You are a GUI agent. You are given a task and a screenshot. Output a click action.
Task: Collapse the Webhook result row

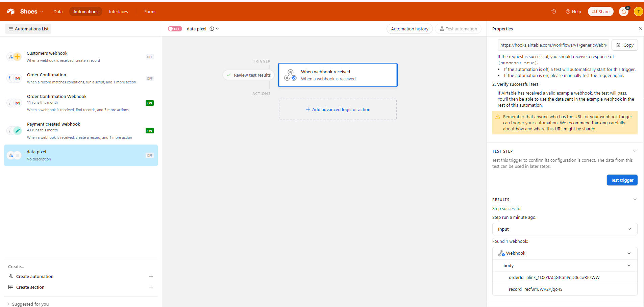(x=629, y=253)
